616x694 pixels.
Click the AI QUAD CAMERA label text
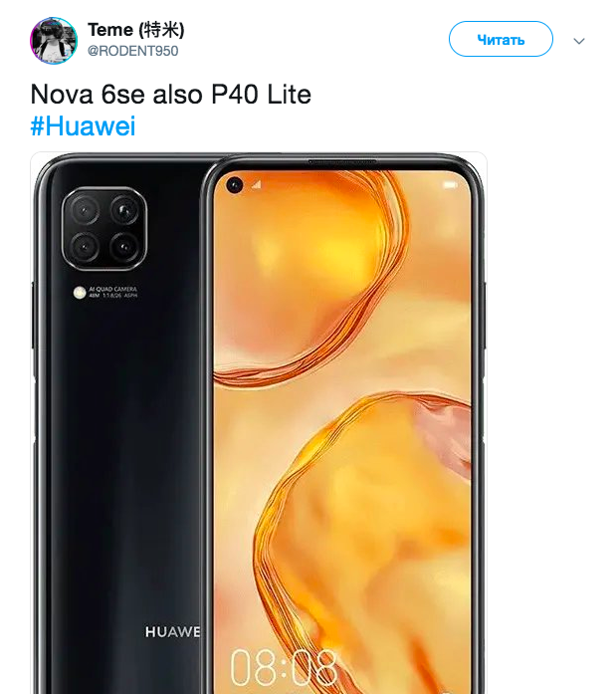113,292
